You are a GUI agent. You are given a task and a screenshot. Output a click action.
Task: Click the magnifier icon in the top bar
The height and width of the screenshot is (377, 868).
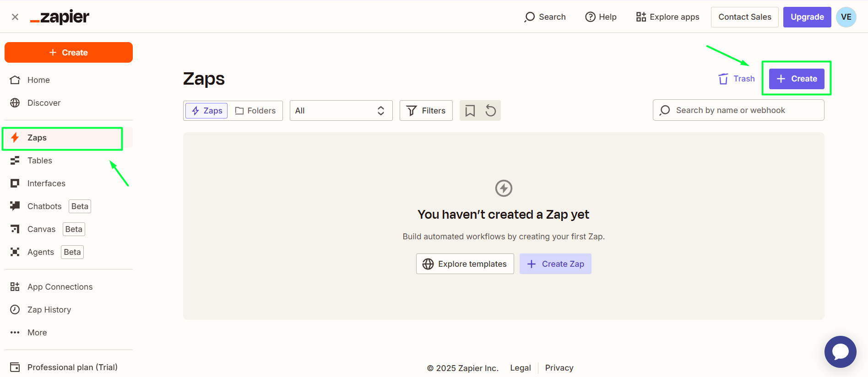coord(530,17)
